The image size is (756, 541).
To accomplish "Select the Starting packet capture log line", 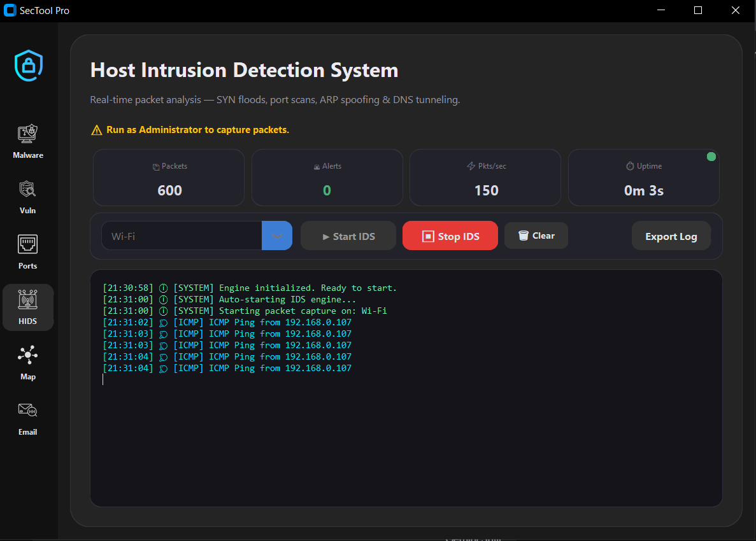I will (x=245, y=311).
